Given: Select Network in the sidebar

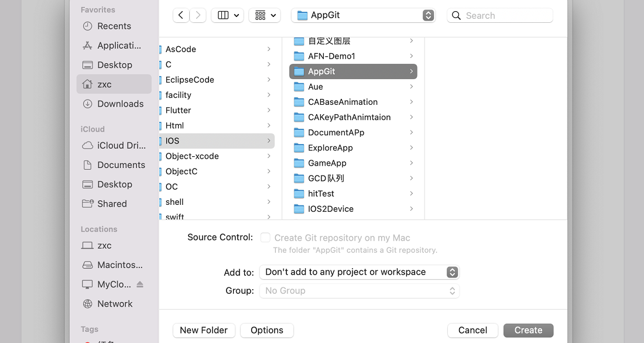Looking at the screenshot, I should 114,304.
